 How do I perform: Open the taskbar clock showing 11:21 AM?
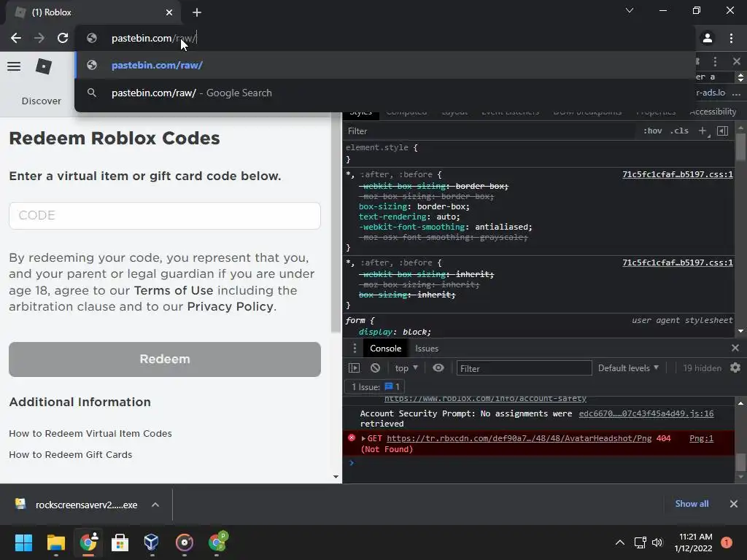click(693, 542)
